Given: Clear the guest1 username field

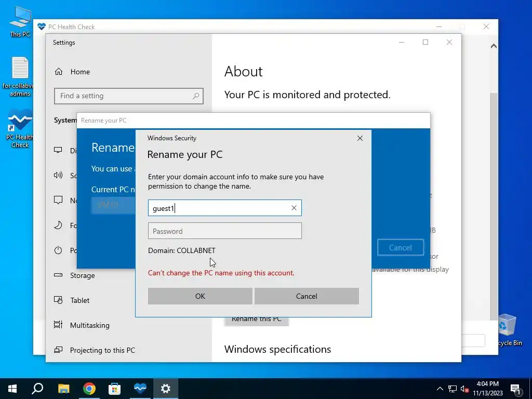Looking at the screenshot, I should pos(294,208).
